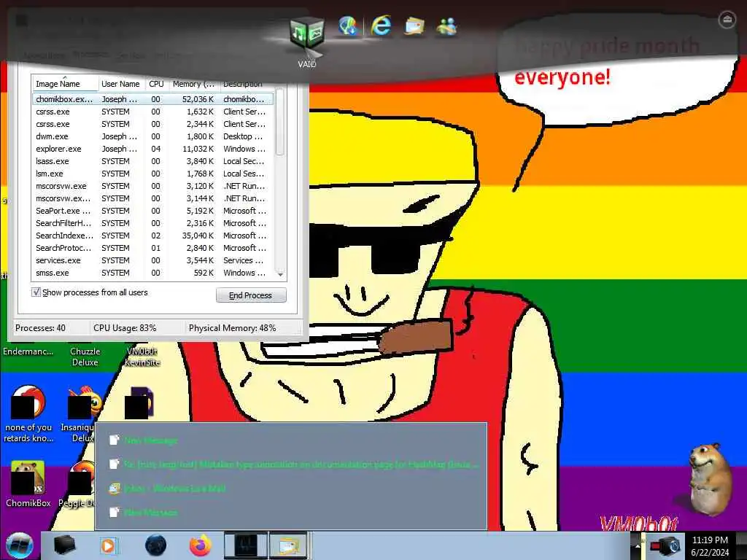
Task: Open the purple document desktop icon
Action: (x=139, y=402)
